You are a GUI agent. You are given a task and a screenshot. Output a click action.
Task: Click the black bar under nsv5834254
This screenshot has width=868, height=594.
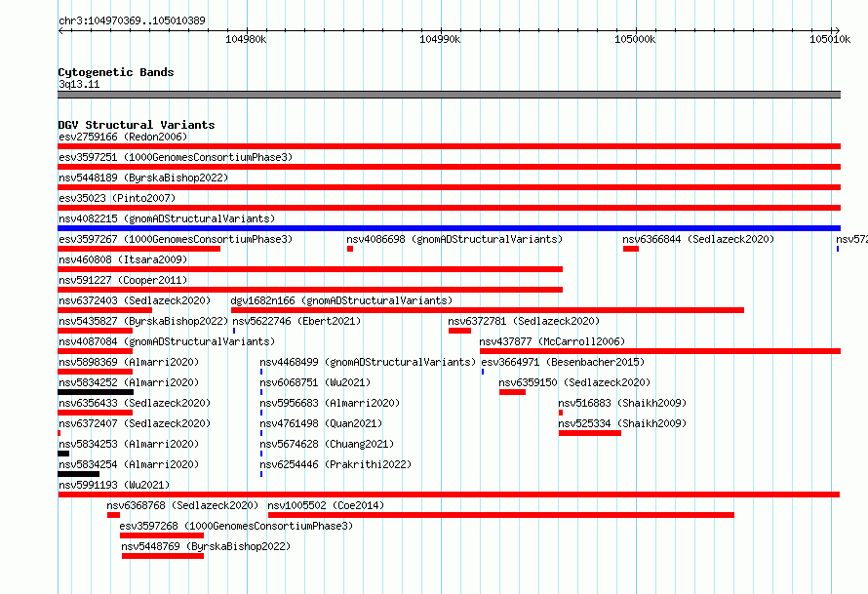tap(79, 474)
